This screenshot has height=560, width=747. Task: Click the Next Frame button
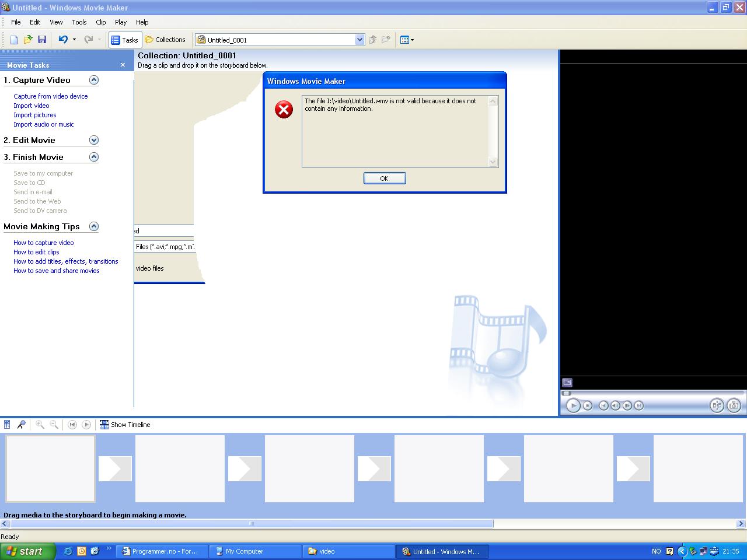pyautogui.click(x=627, y=405)
